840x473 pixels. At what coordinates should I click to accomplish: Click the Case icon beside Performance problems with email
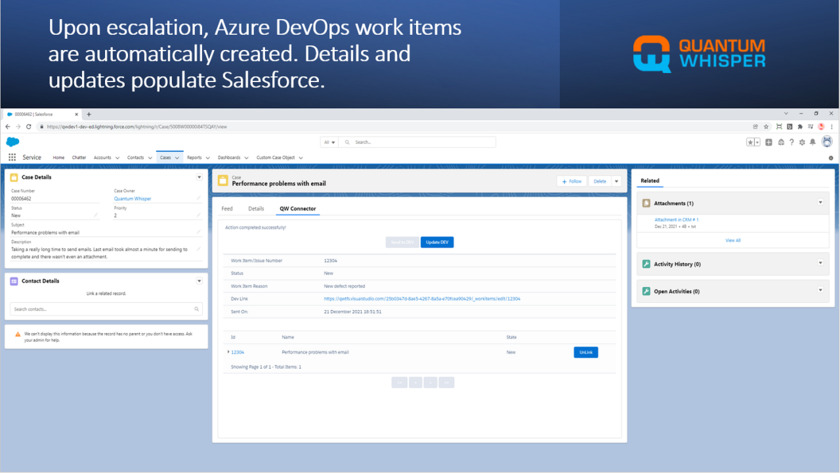coord(223,181)
